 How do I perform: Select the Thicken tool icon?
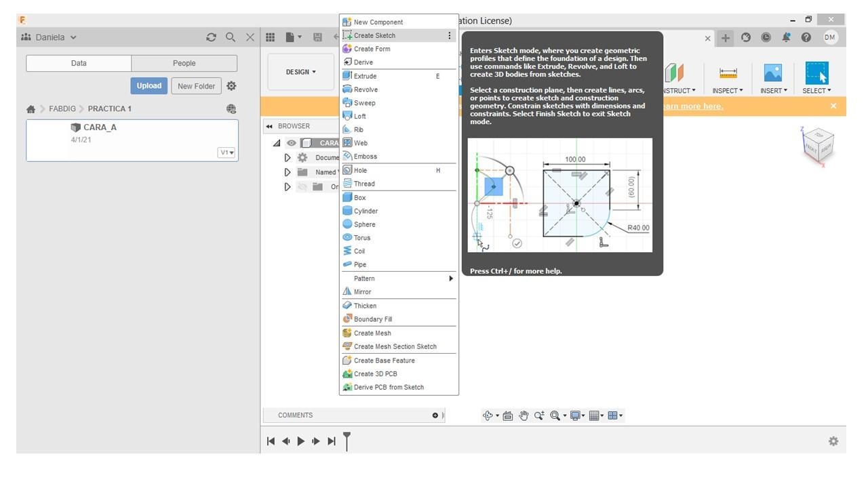click(x=347, y=306)
